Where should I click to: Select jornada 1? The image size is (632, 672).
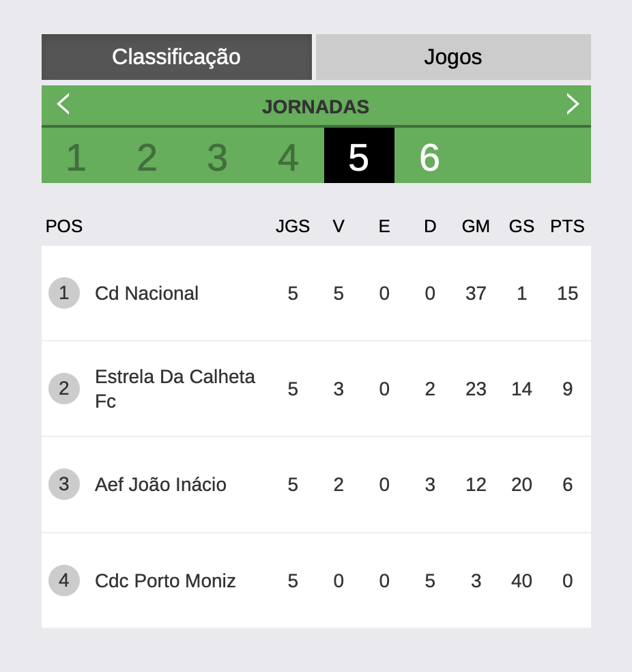[76, 157]
